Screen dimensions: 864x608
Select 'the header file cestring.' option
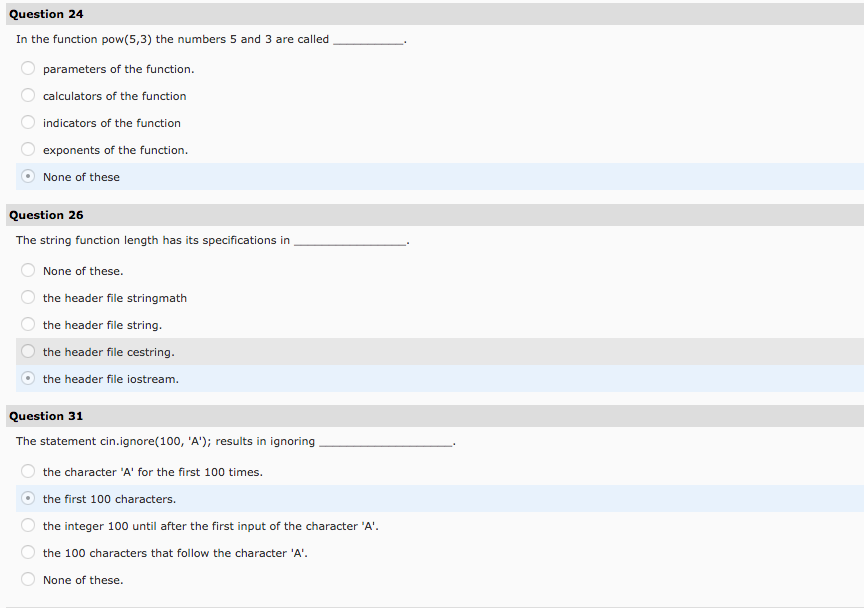pyautogui.click(x=27, y=351)
